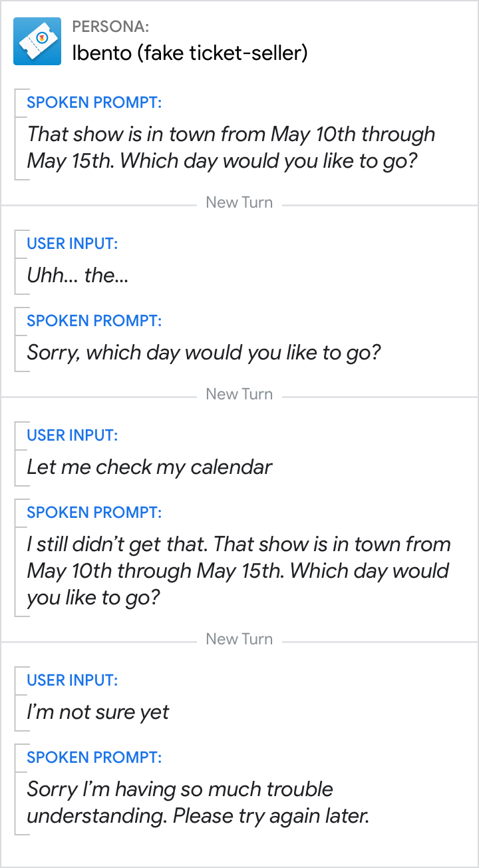Click the 'I still didn't get that' prompt text
Screen dimensions: 479x868
(238, 570)
